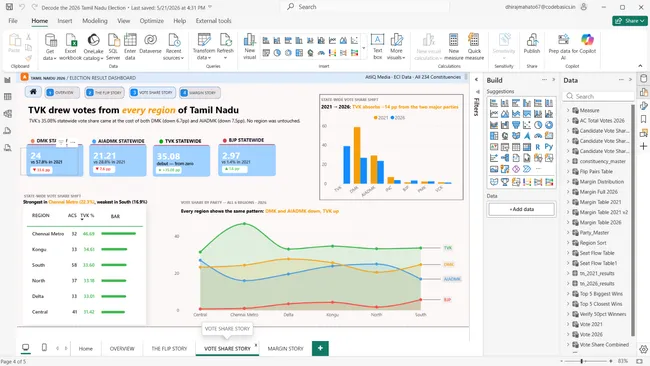Expand Margin Distribution table
Screen dimensions: 650x366
pyautogui.click(x=568, y=182)
